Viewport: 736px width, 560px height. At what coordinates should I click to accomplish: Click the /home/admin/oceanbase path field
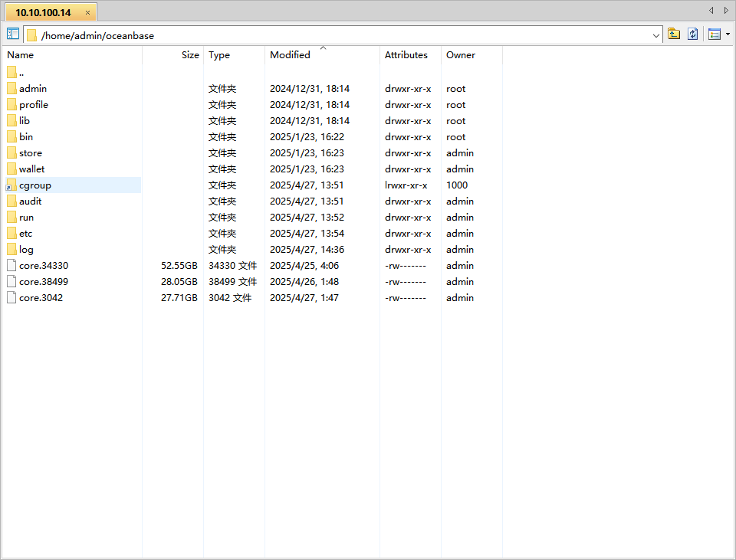point(343,34)
